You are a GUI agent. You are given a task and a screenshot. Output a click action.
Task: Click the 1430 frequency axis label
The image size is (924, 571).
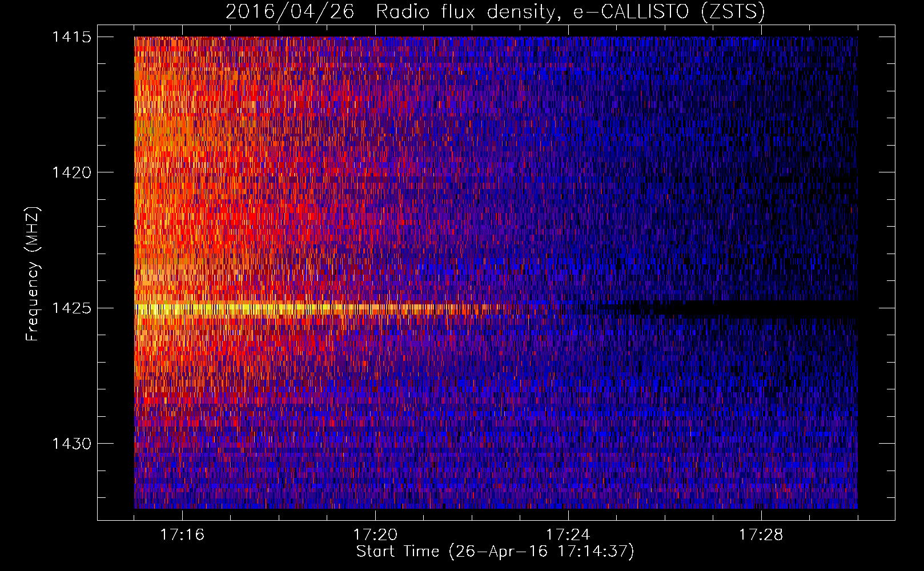[72, 444]
